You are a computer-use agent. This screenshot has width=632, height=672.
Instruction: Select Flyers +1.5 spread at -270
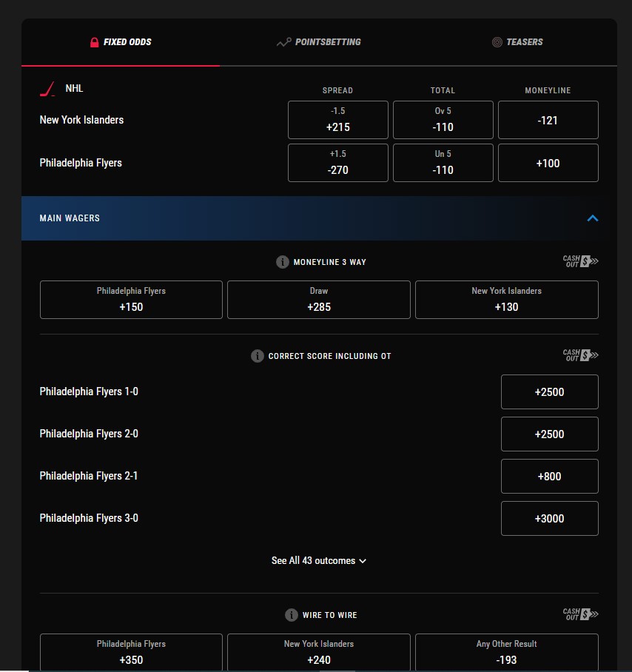tap(338, 163)
